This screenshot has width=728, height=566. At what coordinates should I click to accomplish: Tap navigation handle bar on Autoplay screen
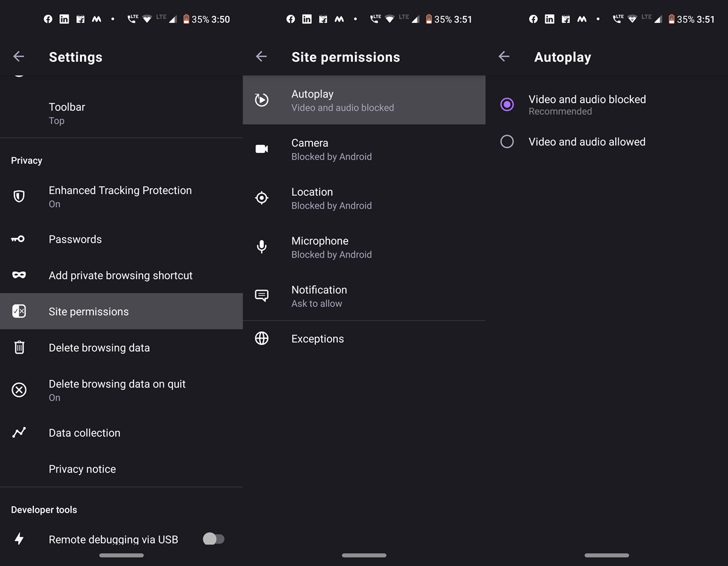point(607,555)
